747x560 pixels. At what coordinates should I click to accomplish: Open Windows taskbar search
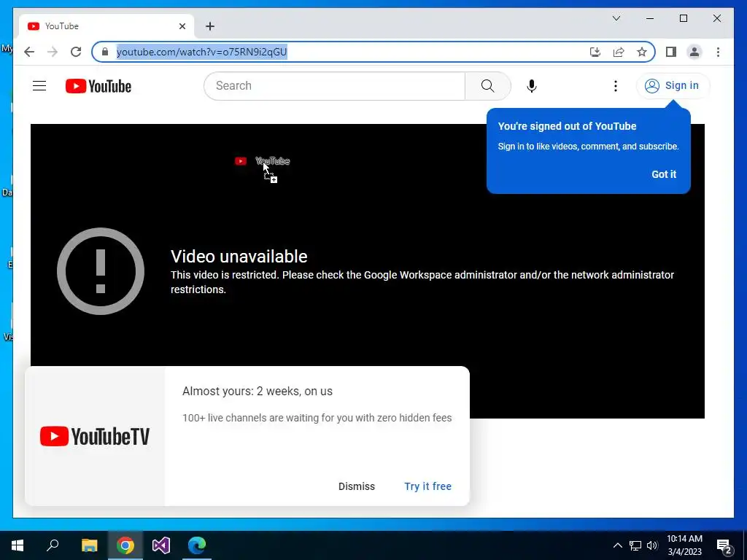[x=53, y=545]
